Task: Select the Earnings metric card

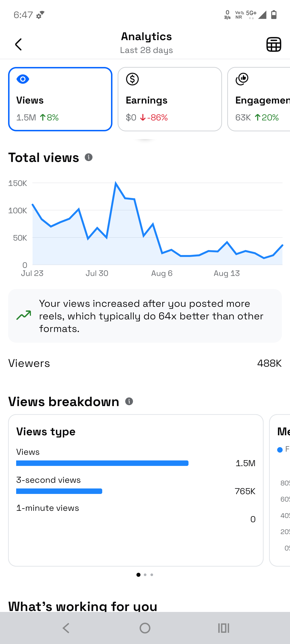Action: tap(170, 99)
